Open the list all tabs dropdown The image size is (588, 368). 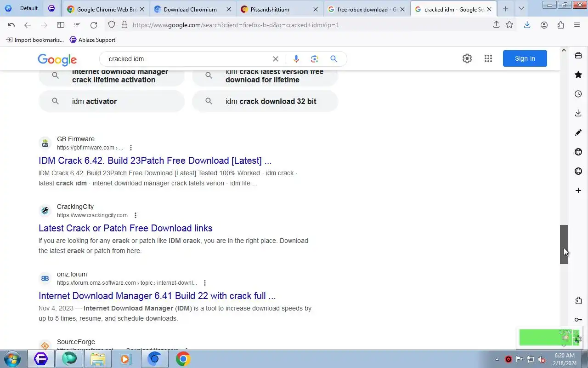(521, 8)
